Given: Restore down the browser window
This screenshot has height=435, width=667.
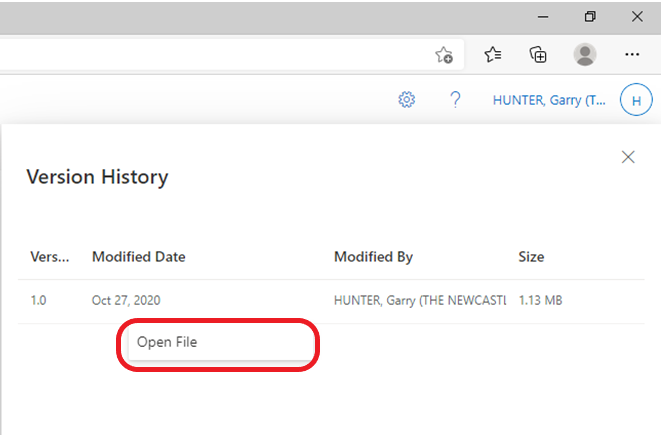Looking at the screenshot, I should pos(591,16).
